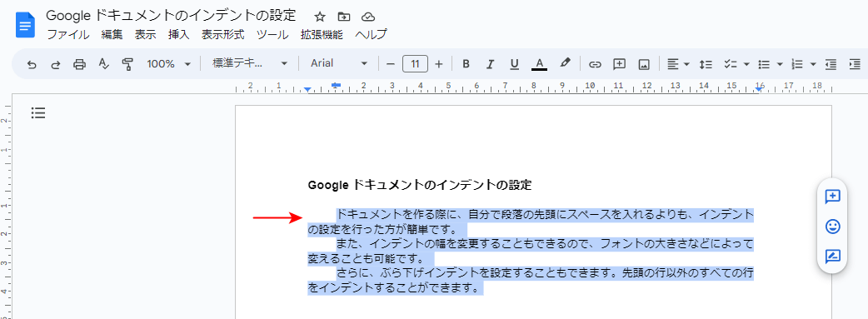Click the add emoji reaction button
This screenshot has width=868, height=319.
pyautogui.click(x=832, y=226)
